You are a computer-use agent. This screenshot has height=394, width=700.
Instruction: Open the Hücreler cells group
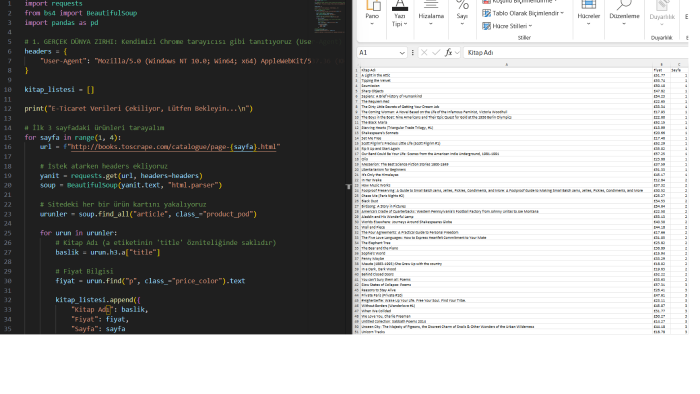pos(588,16)
